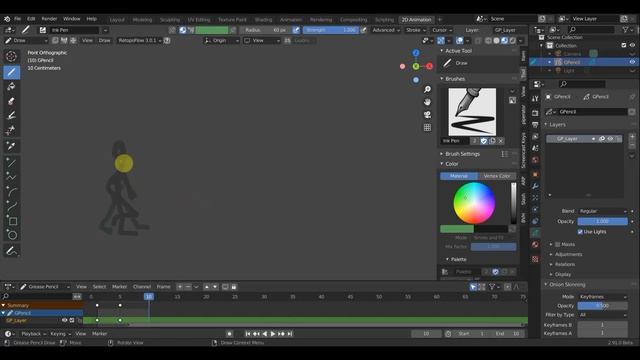The image size is (640, 360).
Task: Add a new layer with plus icon
Action: coord(632,137)
